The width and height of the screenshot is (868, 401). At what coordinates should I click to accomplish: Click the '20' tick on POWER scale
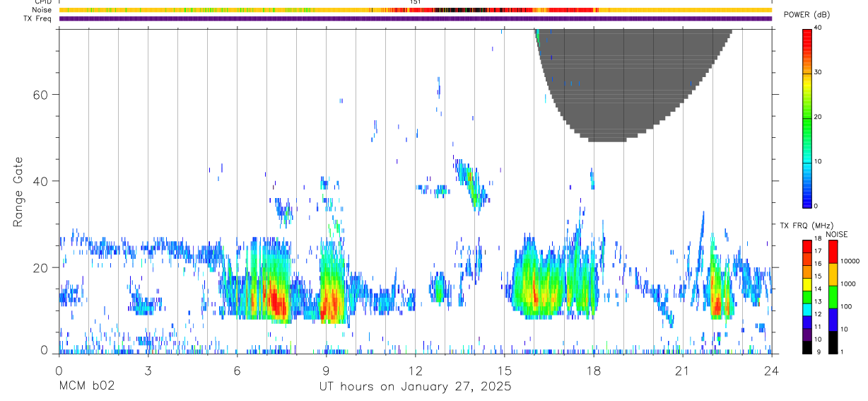click(x=819, y=117)
